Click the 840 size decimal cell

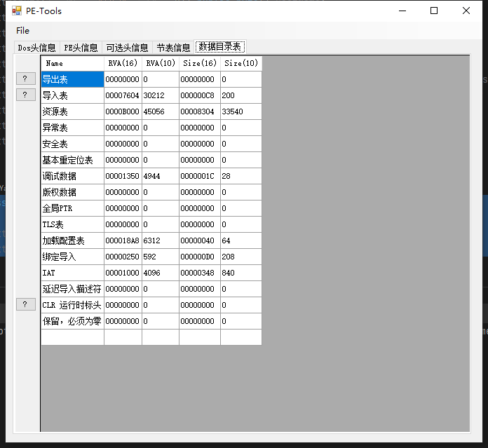click(x=241, y=273)
